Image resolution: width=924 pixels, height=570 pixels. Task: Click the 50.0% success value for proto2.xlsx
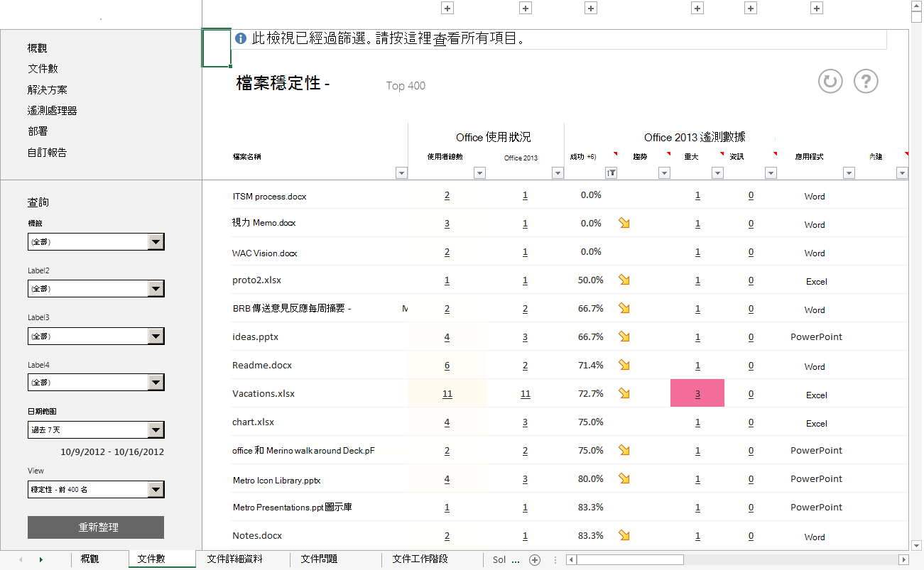point(591,280)
